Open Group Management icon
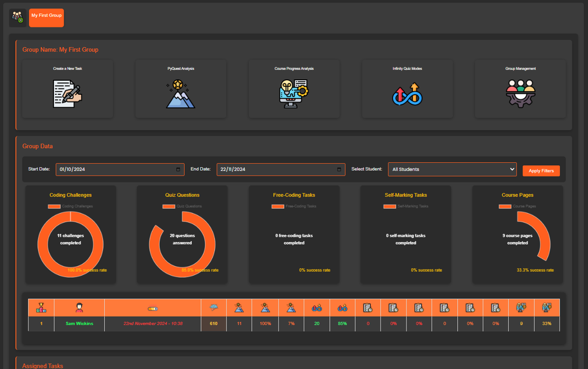Screen dimensions: 588x369 click(520, 94)
